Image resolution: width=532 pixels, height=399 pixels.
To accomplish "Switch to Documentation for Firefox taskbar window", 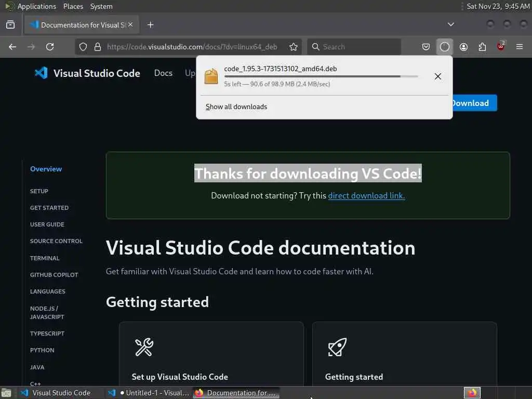I will click(236, 393).
